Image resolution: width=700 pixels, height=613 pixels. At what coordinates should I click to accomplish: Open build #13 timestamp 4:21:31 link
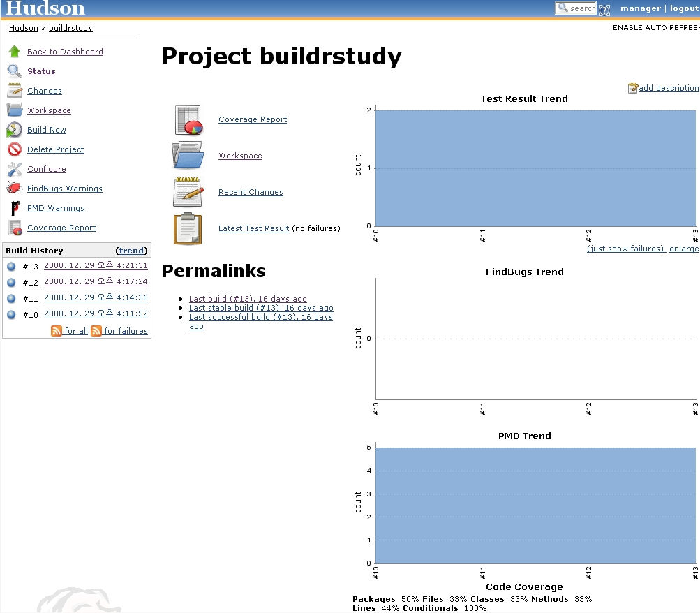(96, 265)
